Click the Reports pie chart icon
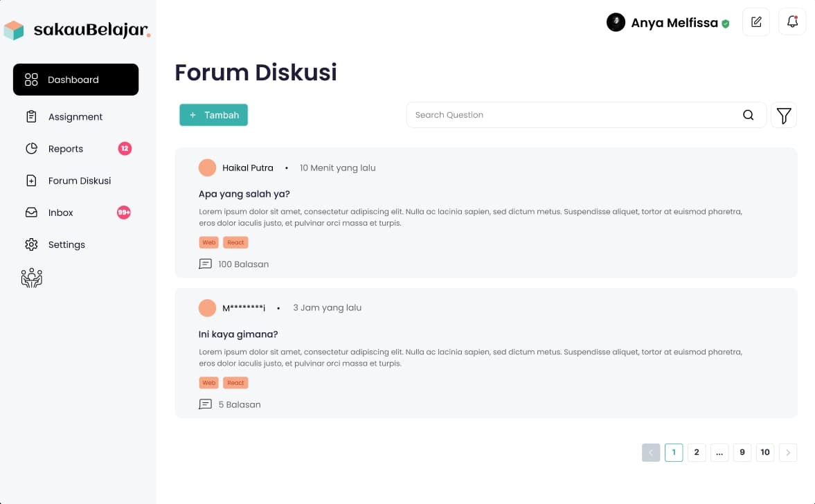 [31, 148]
